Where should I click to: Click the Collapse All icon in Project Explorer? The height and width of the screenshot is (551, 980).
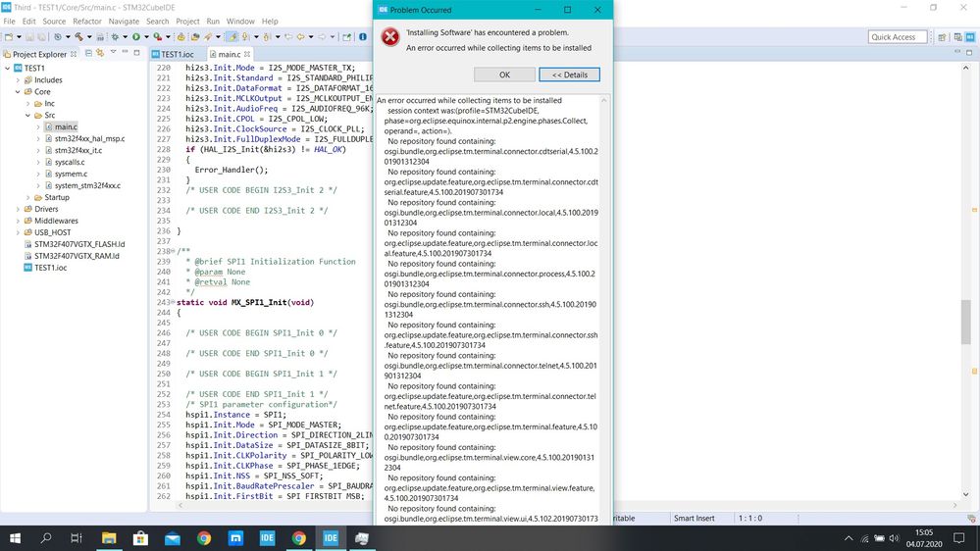[x=88, y=54]
